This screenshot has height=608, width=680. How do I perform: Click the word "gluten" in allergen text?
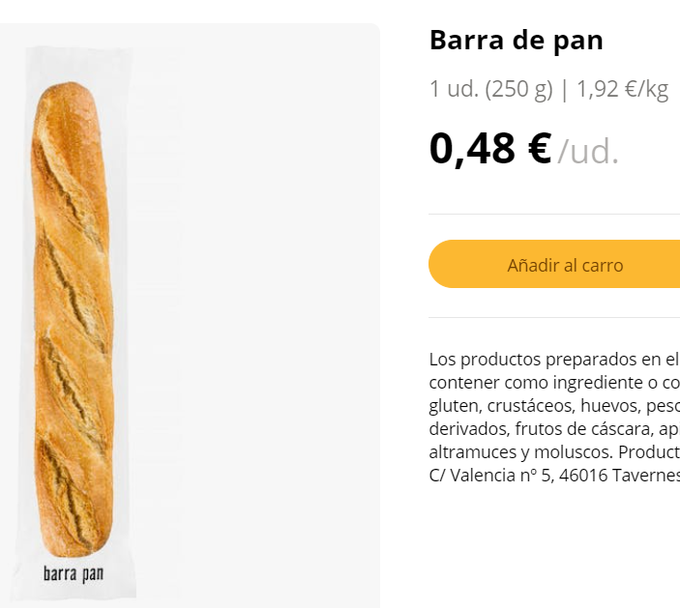(x=452, y=405)
